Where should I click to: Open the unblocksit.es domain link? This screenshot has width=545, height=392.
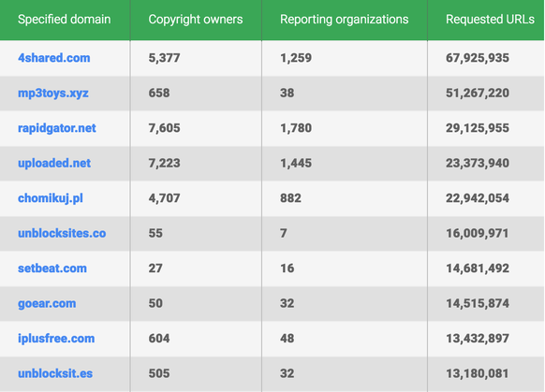[55, 373]
